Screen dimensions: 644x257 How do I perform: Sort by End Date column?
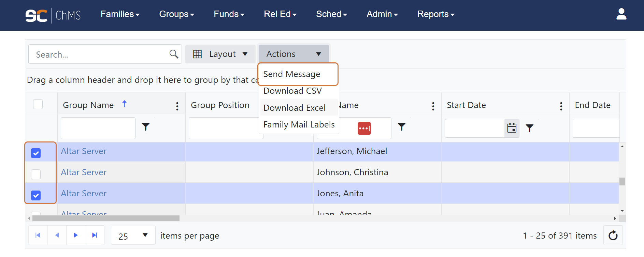coord(592,105)
